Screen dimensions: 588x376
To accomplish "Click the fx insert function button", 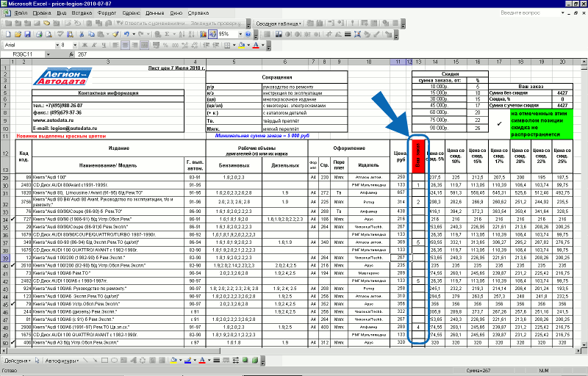I will click(x=71, y=54).
